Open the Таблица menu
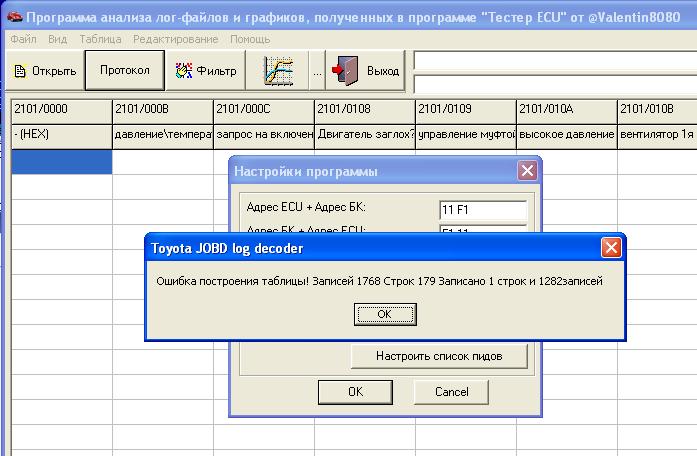 tap(100, 39)
